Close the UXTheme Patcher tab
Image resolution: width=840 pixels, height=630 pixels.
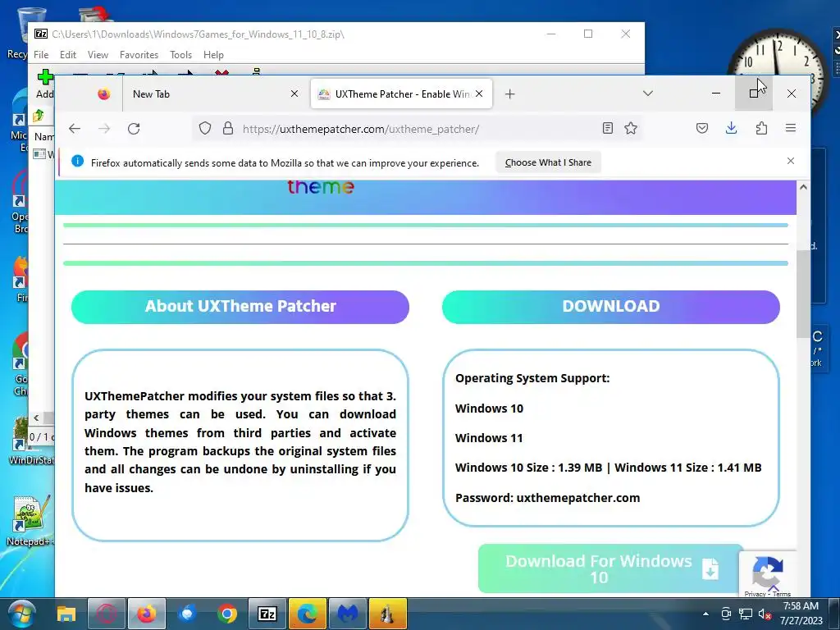coord(479,94)
